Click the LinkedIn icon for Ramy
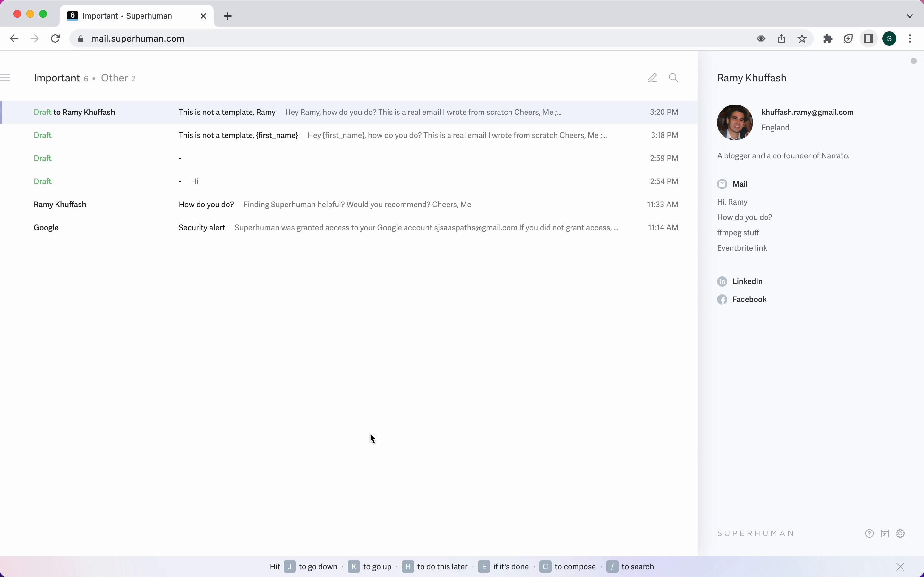Screen dimensions: 924x577 coord(722,282)
